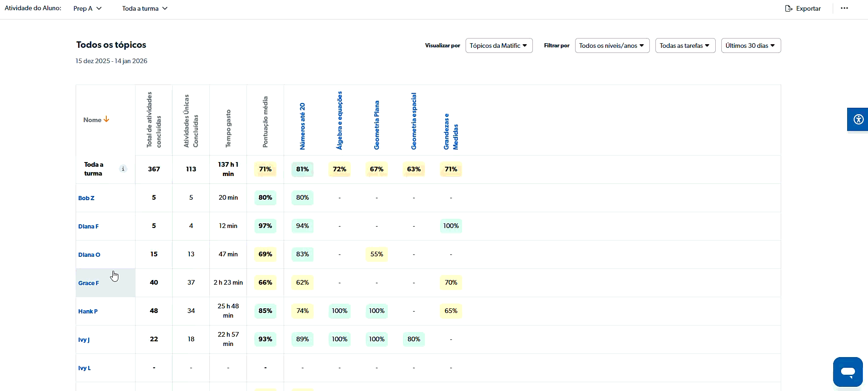Open Tópicos da Matific dropdown
Viewport: 868px width, 391px height.
499,46
